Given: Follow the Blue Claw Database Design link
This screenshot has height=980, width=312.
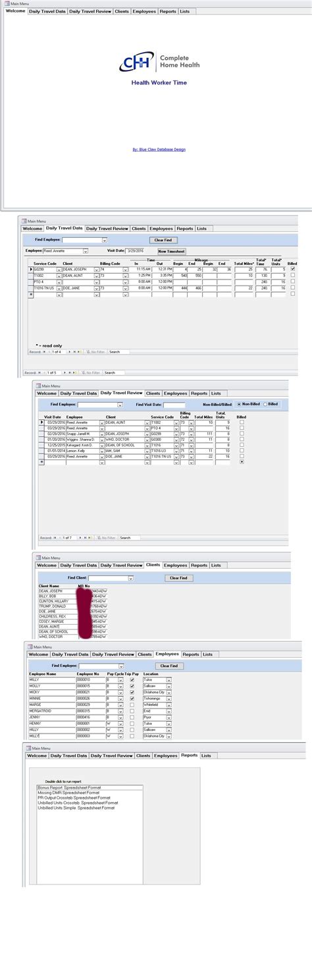Looking at the screenshot, I should 159,149.
